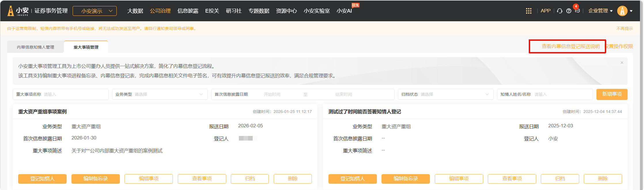This screenshot has width=644, height=190.
Task: Focus the 重大事项名称 input field
Action: coord(61,94)
